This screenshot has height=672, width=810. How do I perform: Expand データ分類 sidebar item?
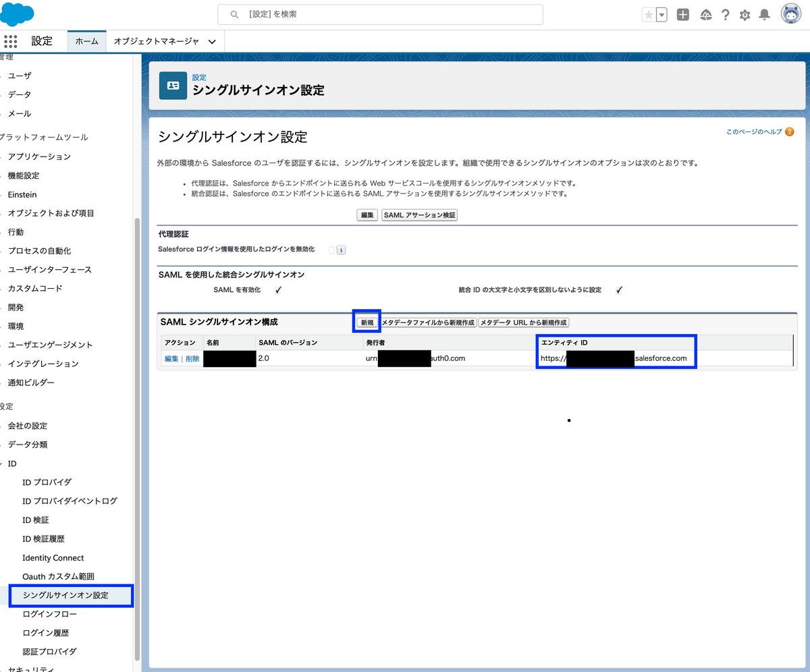pos(28,445)
